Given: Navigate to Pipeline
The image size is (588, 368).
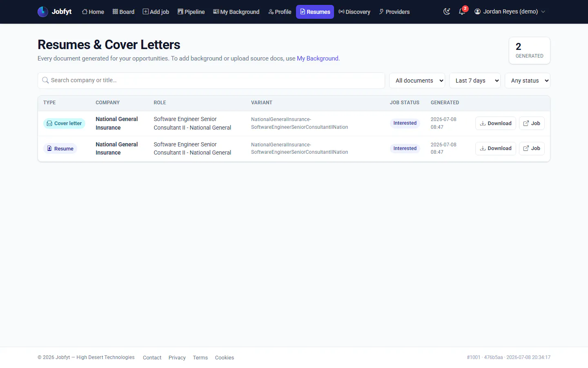Looking at the screenshot, I should point(191,12).
